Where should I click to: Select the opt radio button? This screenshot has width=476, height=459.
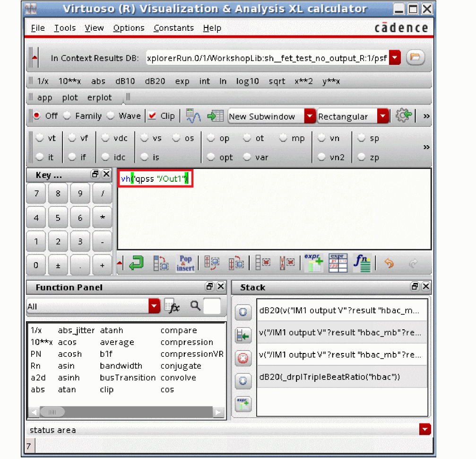click(x=211, y=157)
